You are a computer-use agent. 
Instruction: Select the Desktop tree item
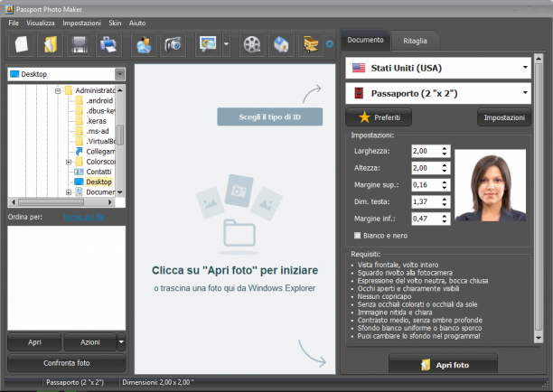tap(98, 182)
